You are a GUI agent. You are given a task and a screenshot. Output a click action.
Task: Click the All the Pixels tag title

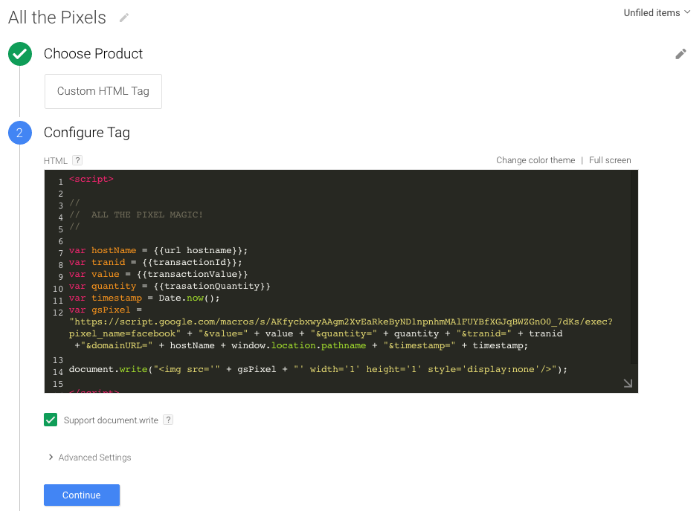(57, 18)
